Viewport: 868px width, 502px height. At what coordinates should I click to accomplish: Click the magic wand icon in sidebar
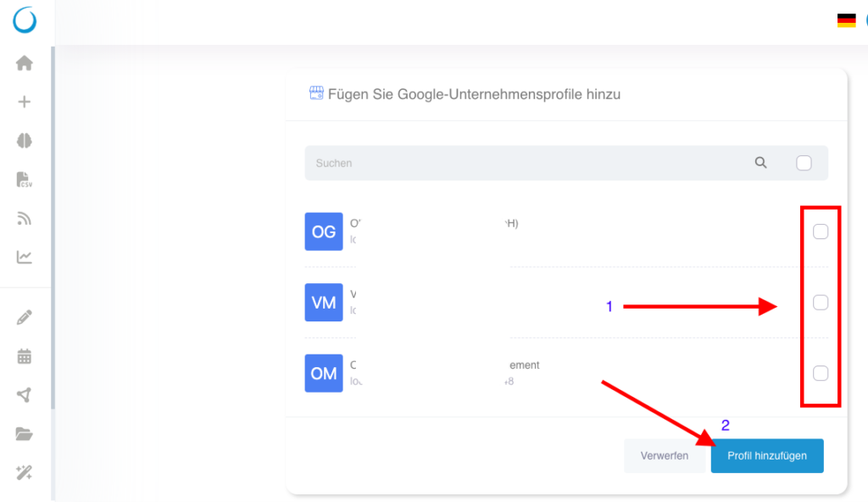click(x=25, y=472)
